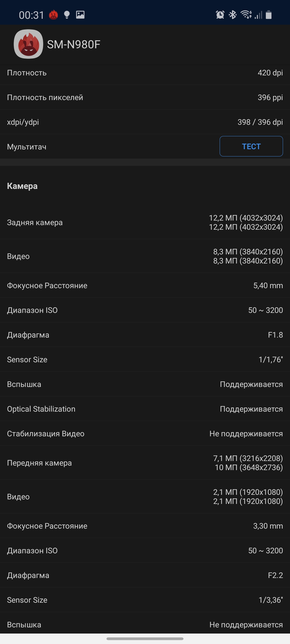Screen dimensions: 290x644
Task: Select the Задняя камера row
Action: [x=145, y=222]
